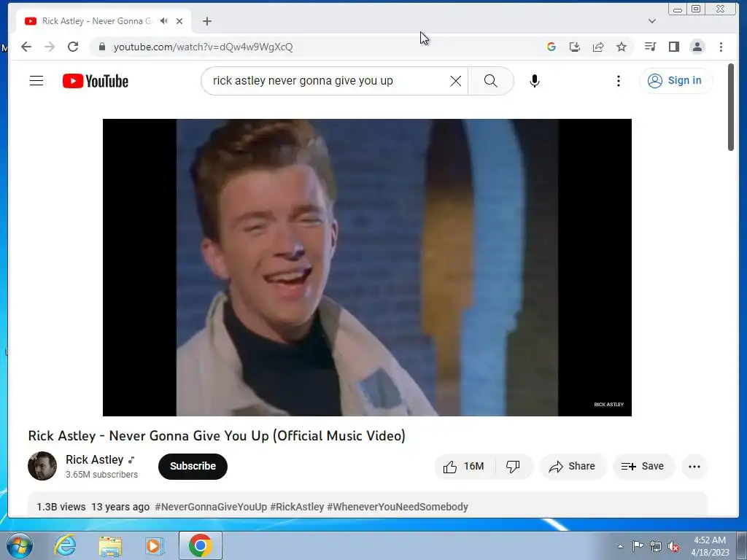Screen dimensions: 747x560
Task: Select the Rick Astley - Never Gonna tab
Action: tap(97, 21)
